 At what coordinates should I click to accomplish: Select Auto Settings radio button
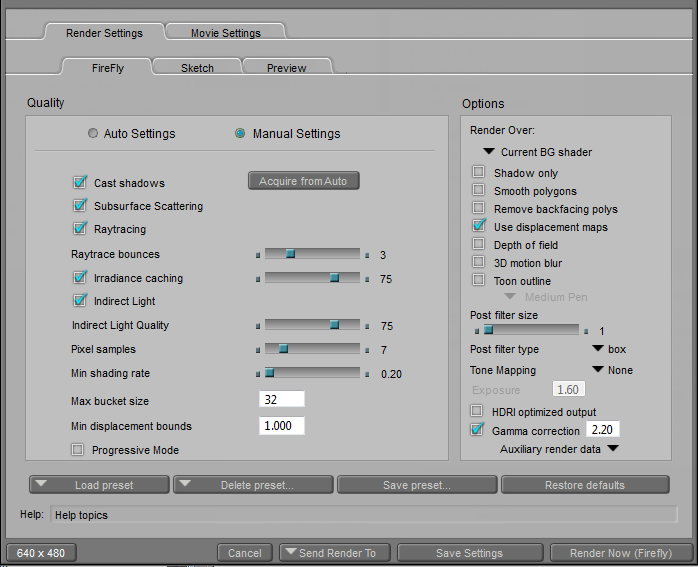(94, 134)
